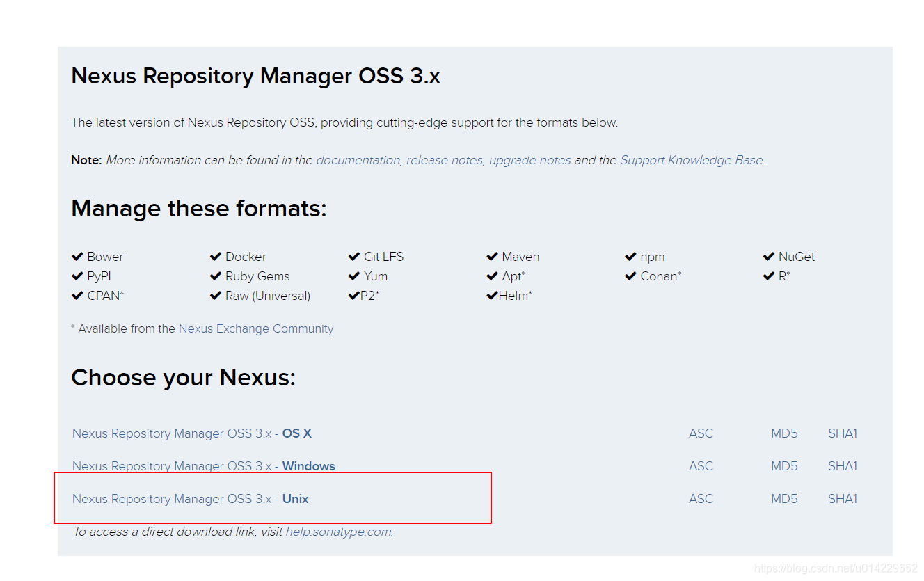The width and height of the screenshot is (924, 581).
Task: Select the 'Helm*' format text
Action: [516, 296]
